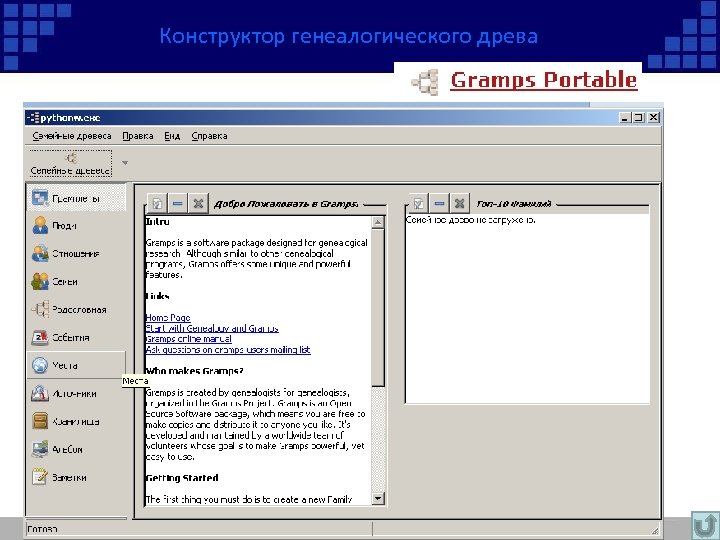Click the welcome text scrollbar up arrow

[x=378, y=222]
